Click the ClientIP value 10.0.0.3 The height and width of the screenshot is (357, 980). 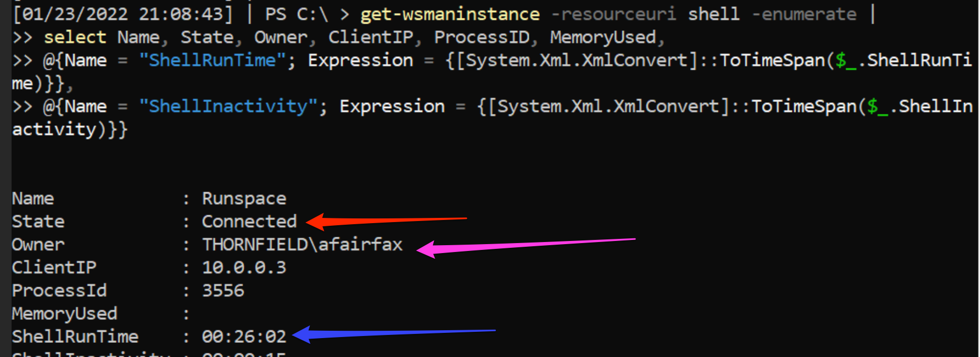244,268
